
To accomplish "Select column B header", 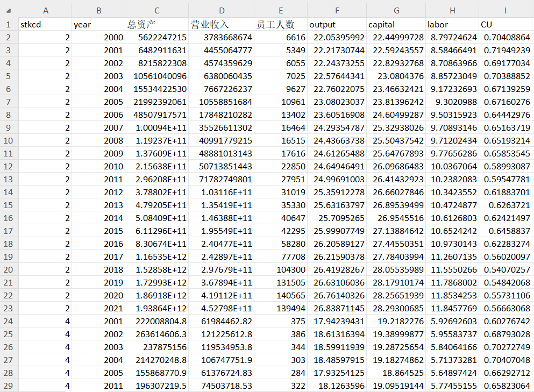I will 98,11.
